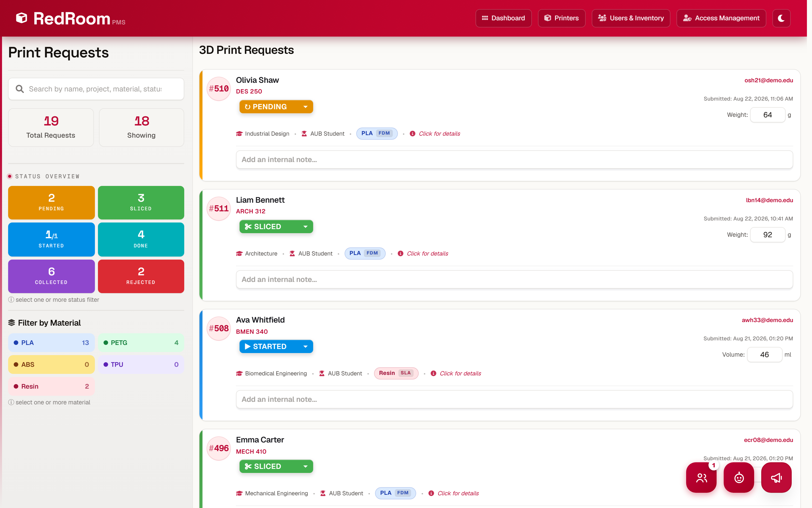Click the info icon in Liam Bennett's row
812x508 pixels.
pos(400,254)
